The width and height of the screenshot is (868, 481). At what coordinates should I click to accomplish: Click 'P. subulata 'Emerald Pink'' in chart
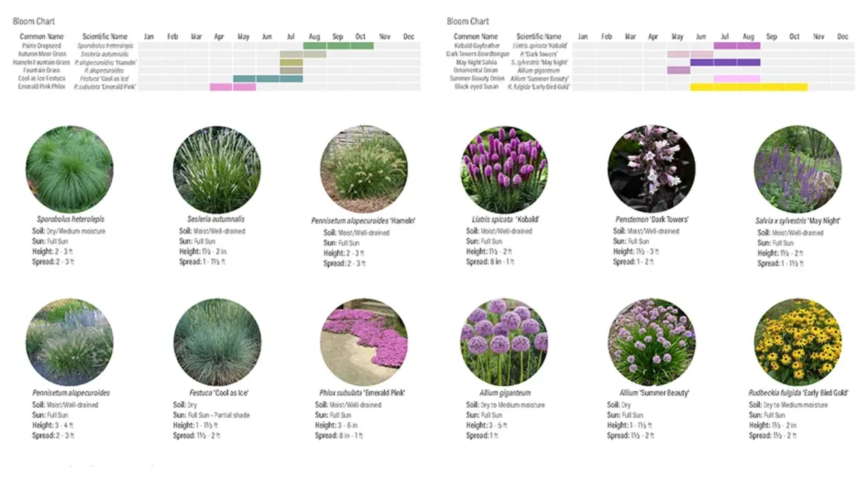(105, 87)
